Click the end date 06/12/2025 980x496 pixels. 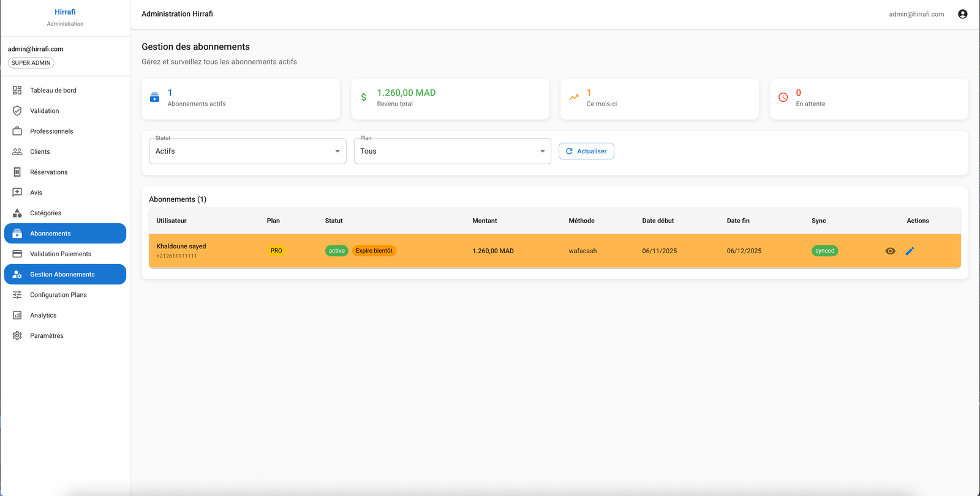(744, 251)
